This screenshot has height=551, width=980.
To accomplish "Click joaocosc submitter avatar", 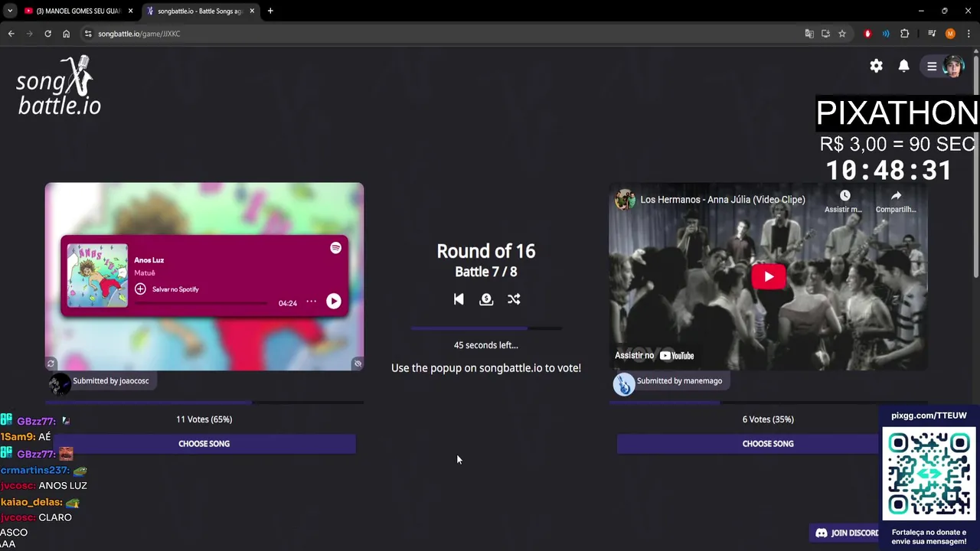I will 60,383.
